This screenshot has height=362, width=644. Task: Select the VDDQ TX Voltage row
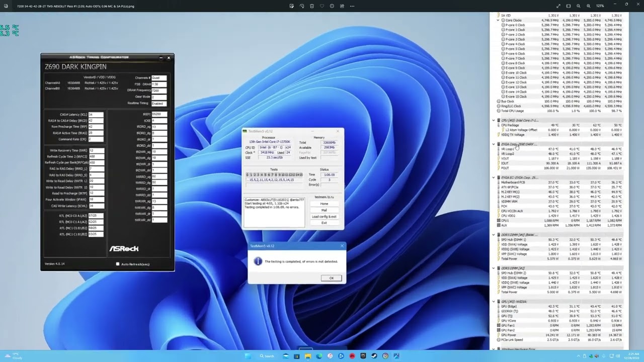click(x=560, y=135)
